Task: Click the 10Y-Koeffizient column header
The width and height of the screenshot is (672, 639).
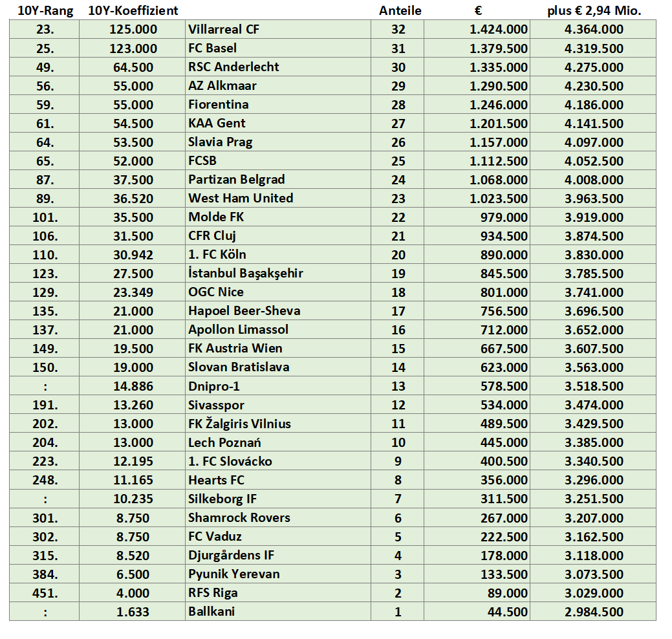Action: pos(133,10)
